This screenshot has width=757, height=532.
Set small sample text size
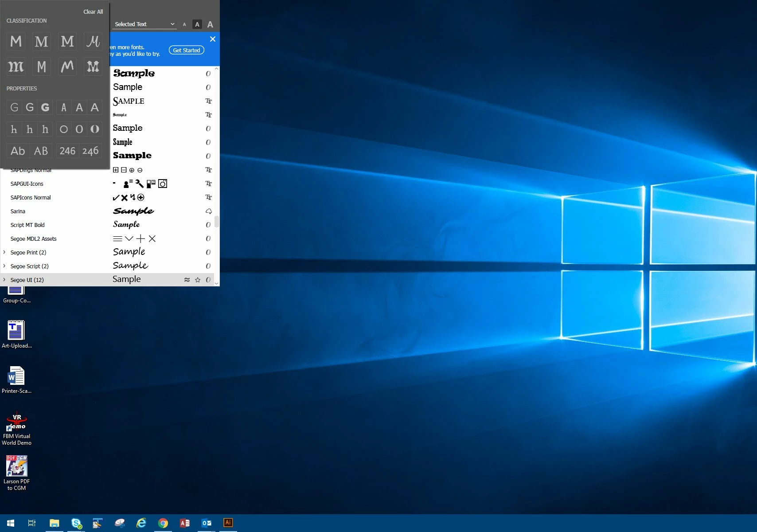pyautogui.click(x=184, y=24)
